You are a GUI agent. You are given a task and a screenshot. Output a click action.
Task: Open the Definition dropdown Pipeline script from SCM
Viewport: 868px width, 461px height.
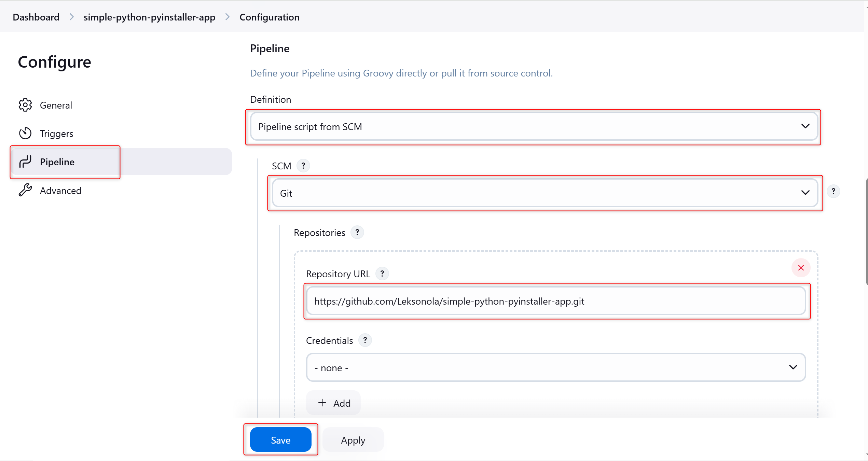pos(534,127)
